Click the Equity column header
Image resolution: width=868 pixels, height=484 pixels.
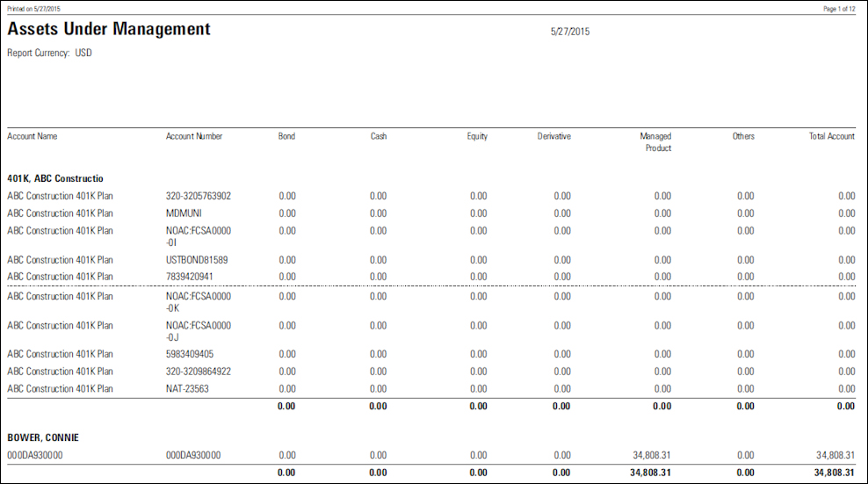coord(477,136)
